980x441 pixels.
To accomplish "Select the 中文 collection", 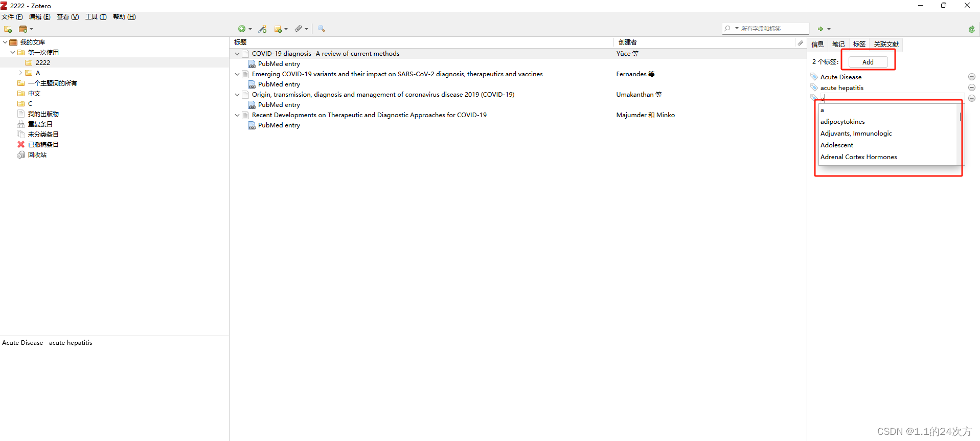I will click(x=34, y=93).
